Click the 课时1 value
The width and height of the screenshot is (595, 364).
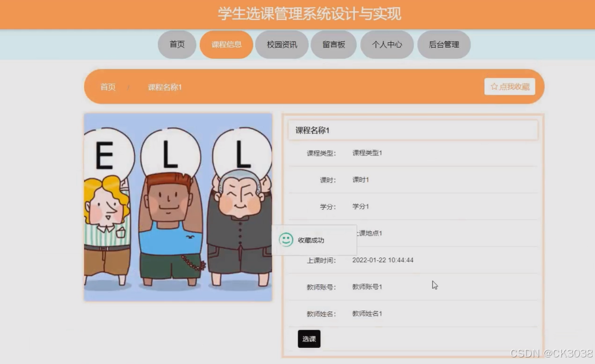[360, 179]
